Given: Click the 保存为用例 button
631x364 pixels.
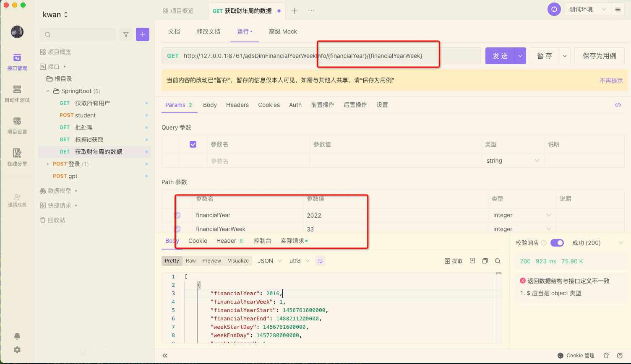Looking at the screenshot, I should tap(600, 56).
